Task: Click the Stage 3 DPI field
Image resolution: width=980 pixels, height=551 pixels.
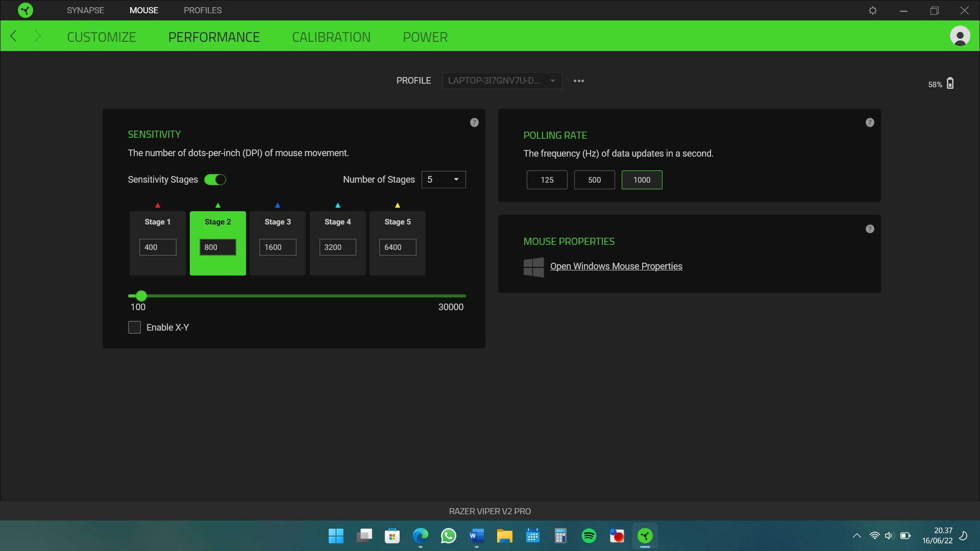Action: tap(278, 247)
